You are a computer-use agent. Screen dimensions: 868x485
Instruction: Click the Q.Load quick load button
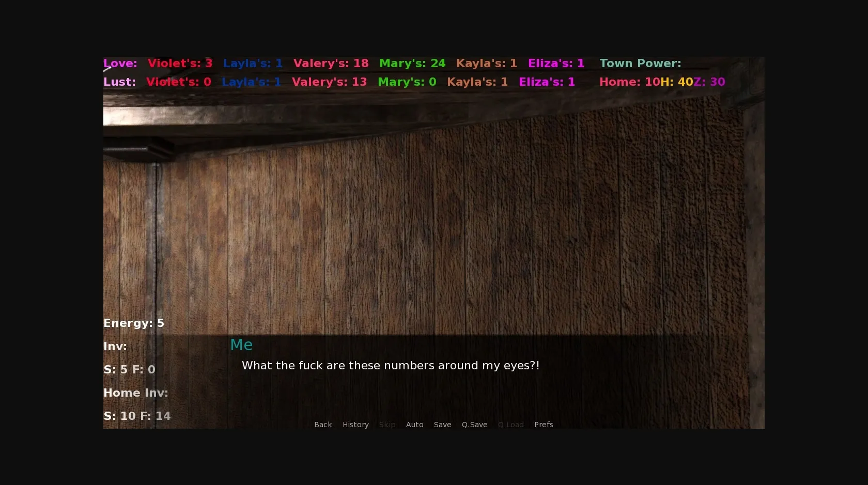click(510, 425)
